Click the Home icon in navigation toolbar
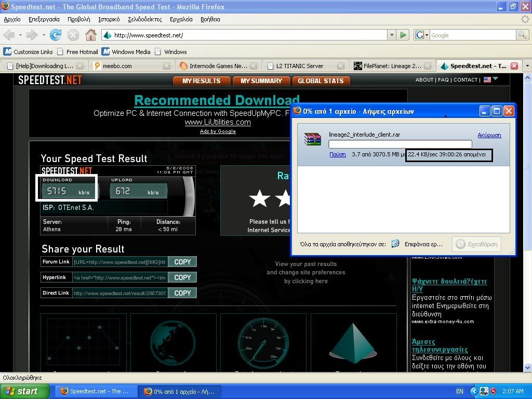532x399 pixels. coord(90,35)
